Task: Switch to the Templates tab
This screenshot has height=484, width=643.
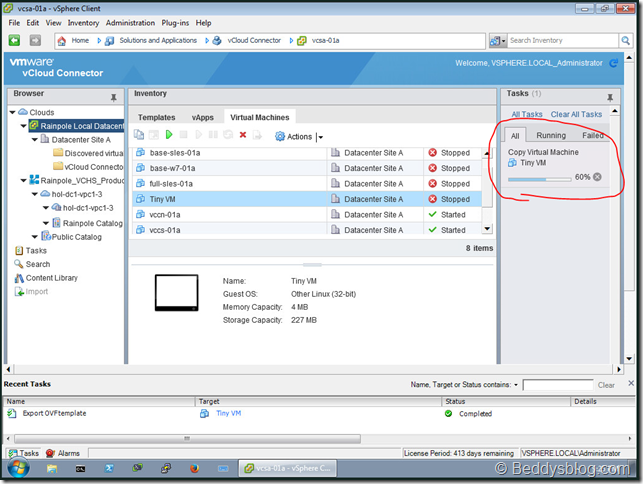Action: (x=157, y=117)
